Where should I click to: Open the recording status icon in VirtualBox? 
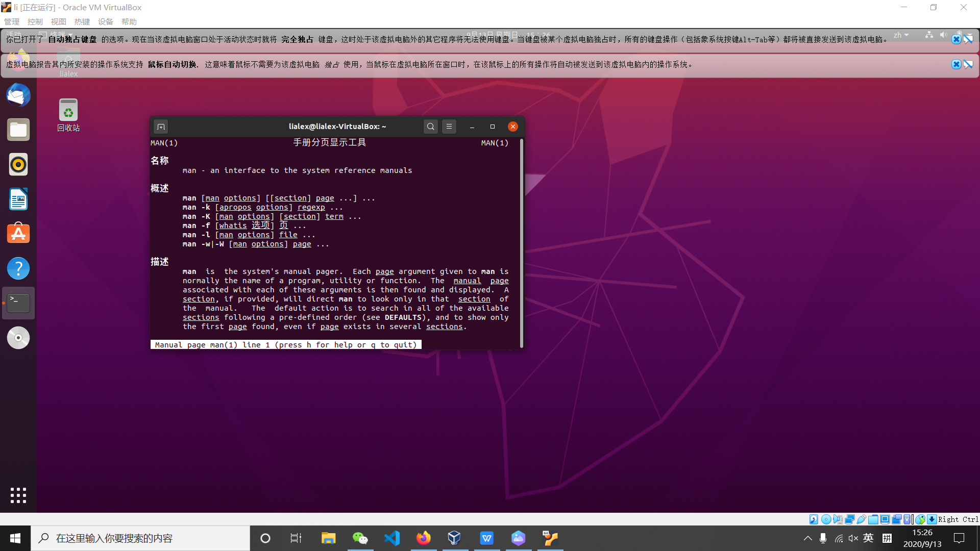tap(896, 519)
